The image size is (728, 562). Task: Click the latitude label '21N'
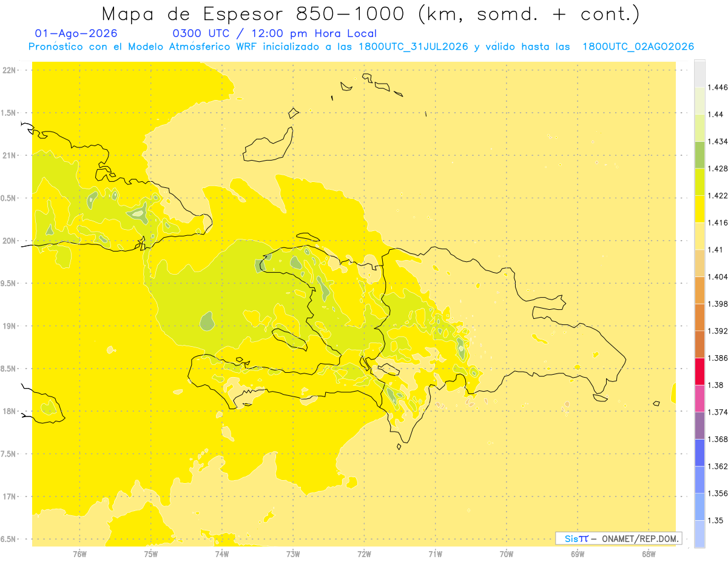(x=9, y=155)
